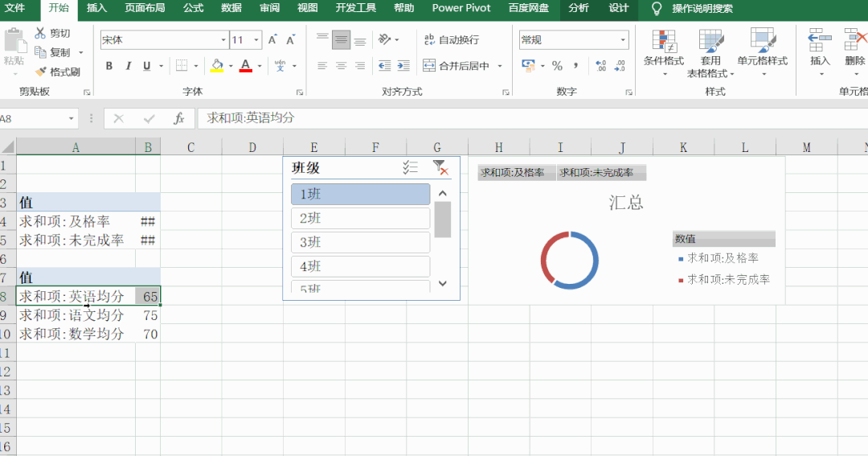This screenshot has height=456, width=868.
Task: Open font size dropdown 11
Action: 256,40
